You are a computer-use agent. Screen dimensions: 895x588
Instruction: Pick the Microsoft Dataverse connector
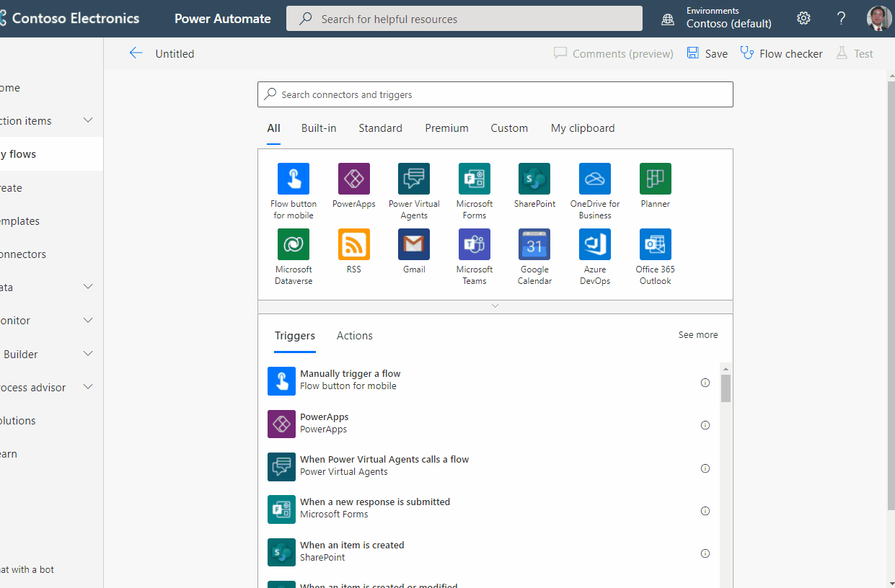[x=294, y=244]
